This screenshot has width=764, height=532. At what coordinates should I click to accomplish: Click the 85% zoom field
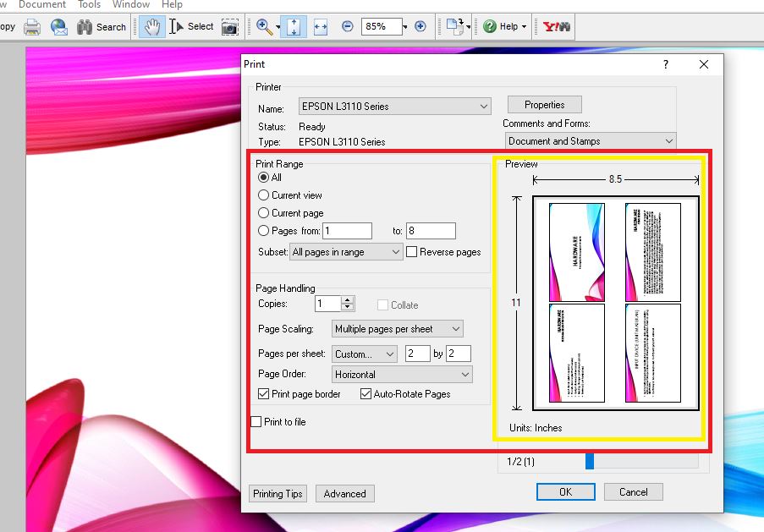[382, 26]
